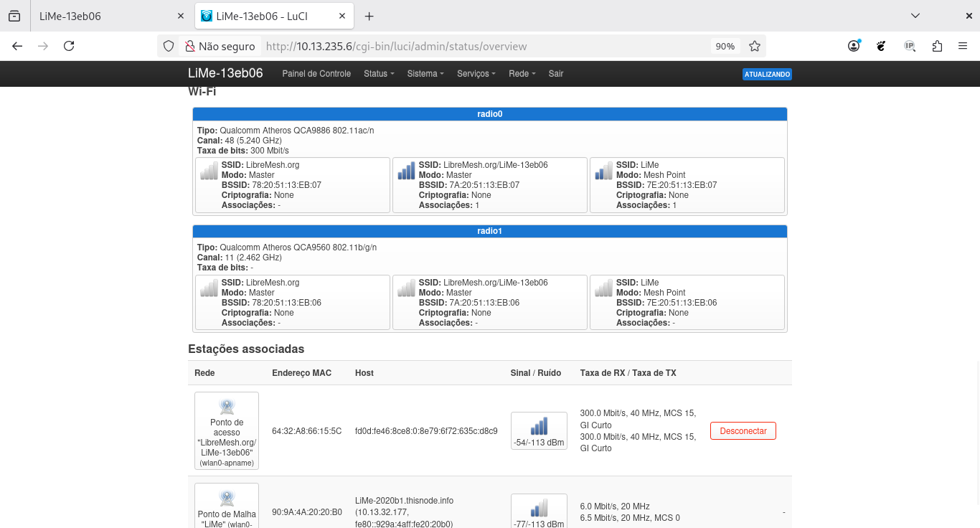
Task: Click the 'Ponto de Malha' network icon
Action: (x=227, y=498)
